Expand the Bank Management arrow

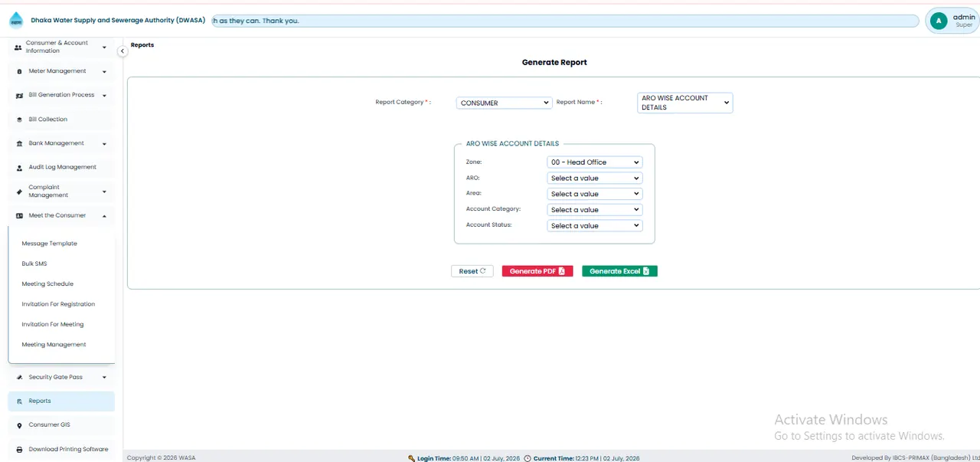click(x=104, y=143)
